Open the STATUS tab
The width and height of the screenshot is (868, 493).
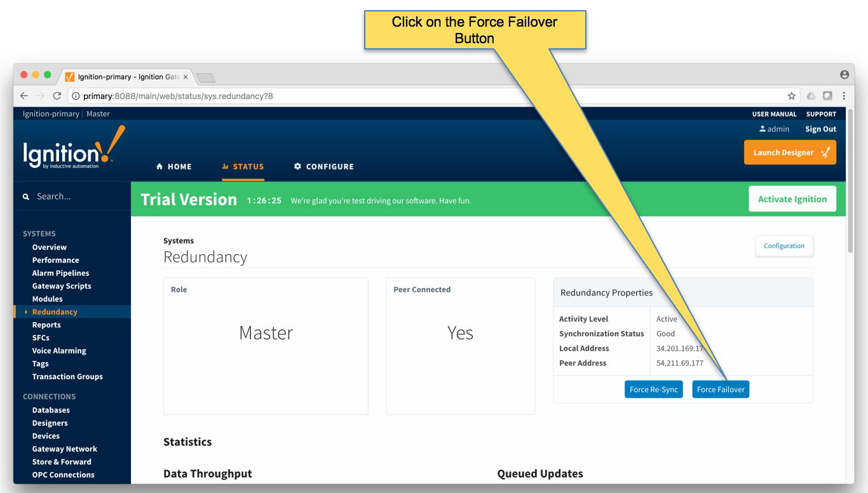[243, 166]
